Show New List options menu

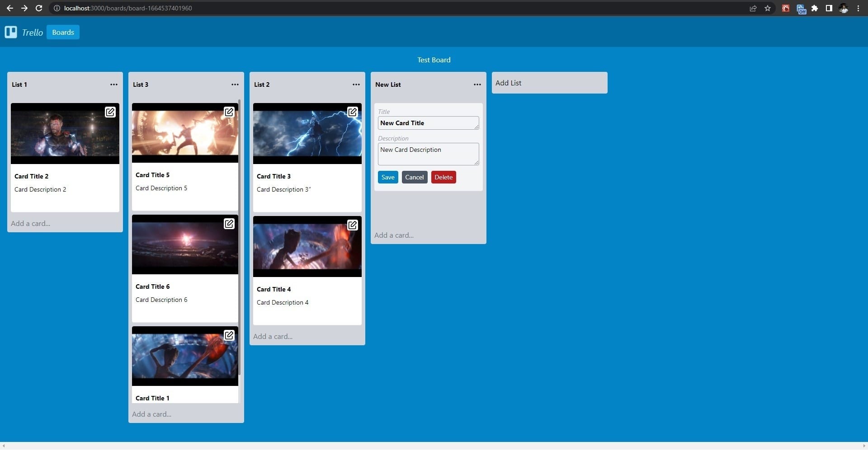pos(477,85)
